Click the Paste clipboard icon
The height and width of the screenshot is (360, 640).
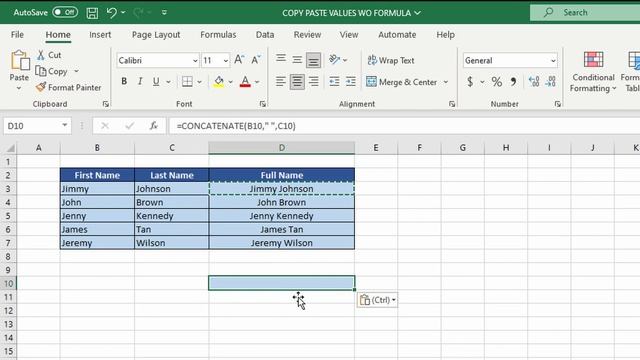tap(20, 60)
